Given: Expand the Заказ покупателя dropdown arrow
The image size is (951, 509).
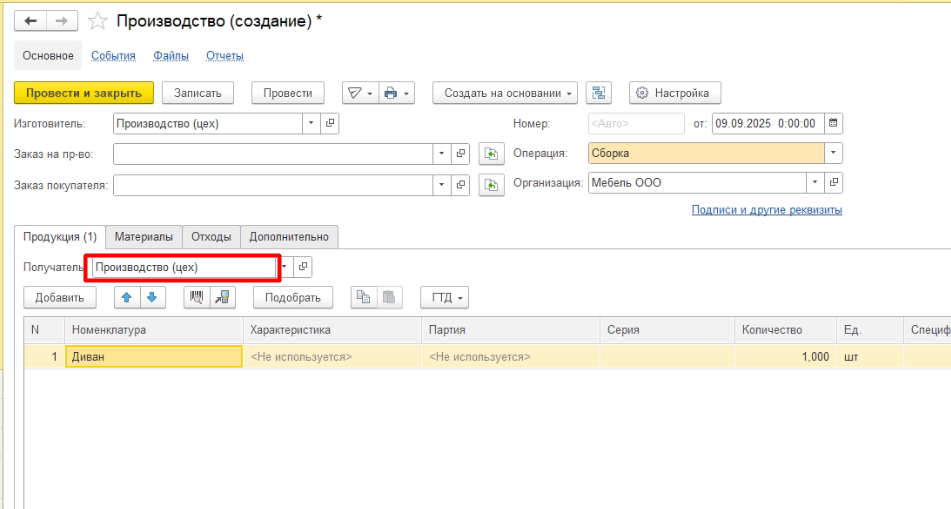Looking at the screenshot, I should 442,184.
